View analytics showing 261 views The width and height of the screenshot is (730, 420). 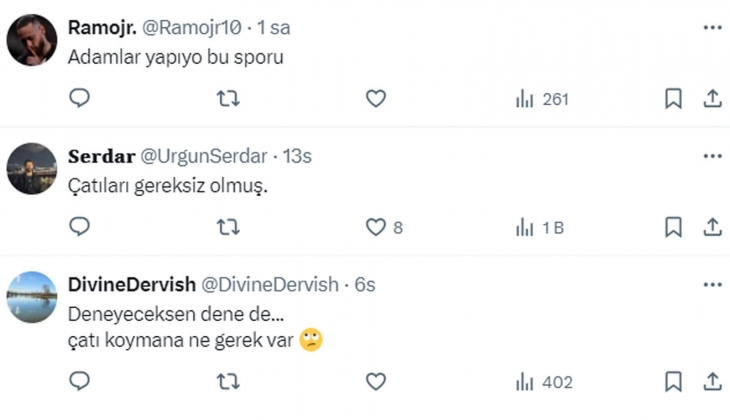tap(540, 99)
